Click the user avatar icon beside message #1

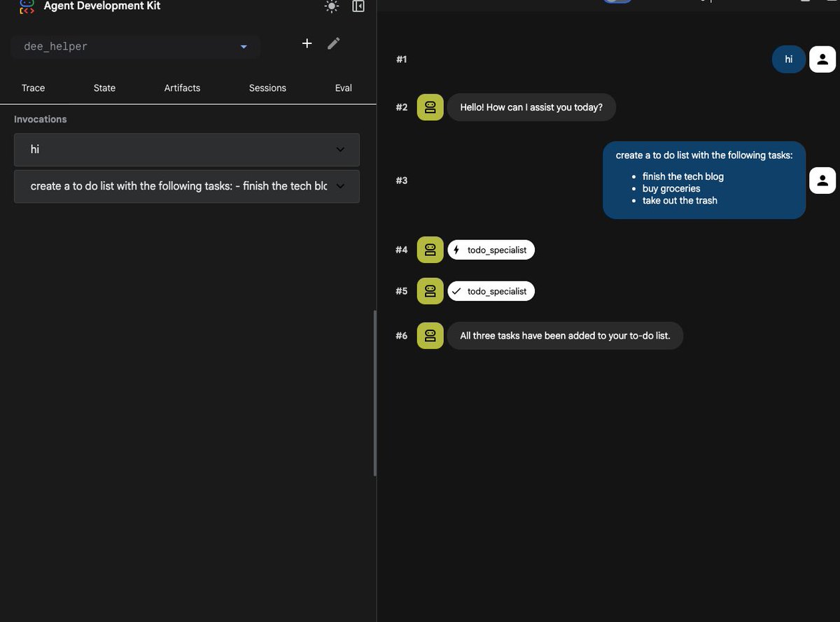[x=822, y=59]
